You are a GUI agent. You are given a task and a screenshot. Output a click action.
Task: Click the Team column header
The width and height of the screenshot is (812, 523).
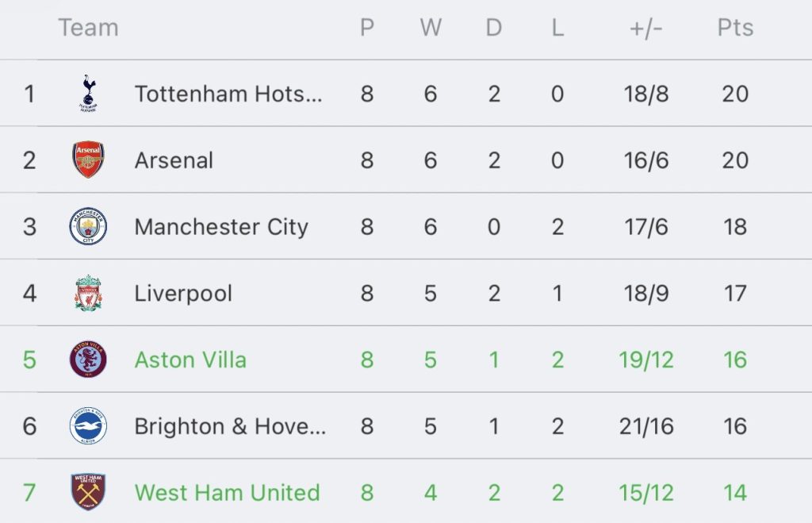[x=89, y=28]
